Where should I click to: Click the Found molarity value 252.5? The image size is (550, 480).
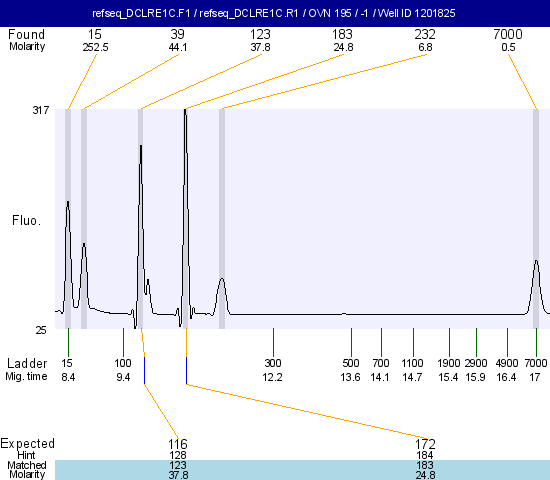95,47
